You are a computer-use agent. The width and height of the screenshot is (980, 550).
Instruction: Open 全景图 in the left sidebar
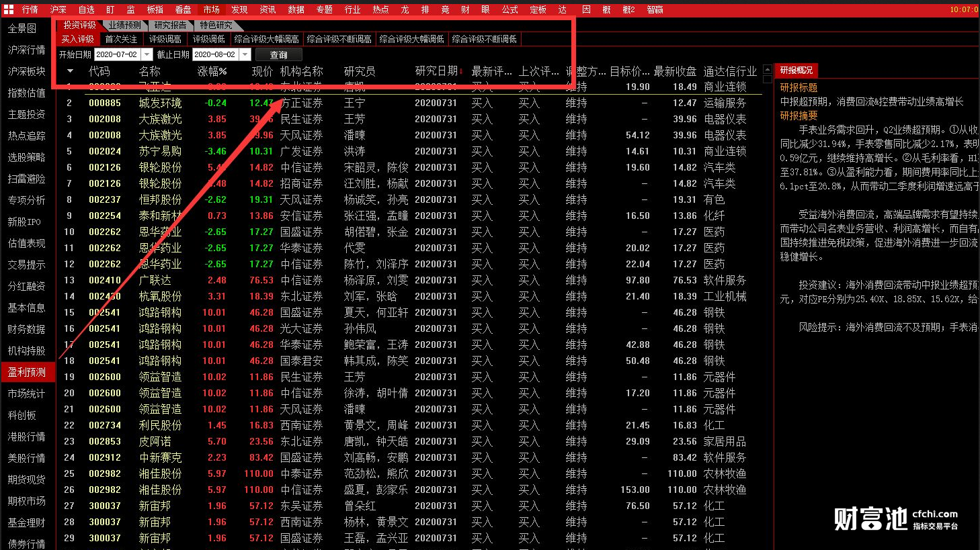pyautogui.click(x=22, y=28)
